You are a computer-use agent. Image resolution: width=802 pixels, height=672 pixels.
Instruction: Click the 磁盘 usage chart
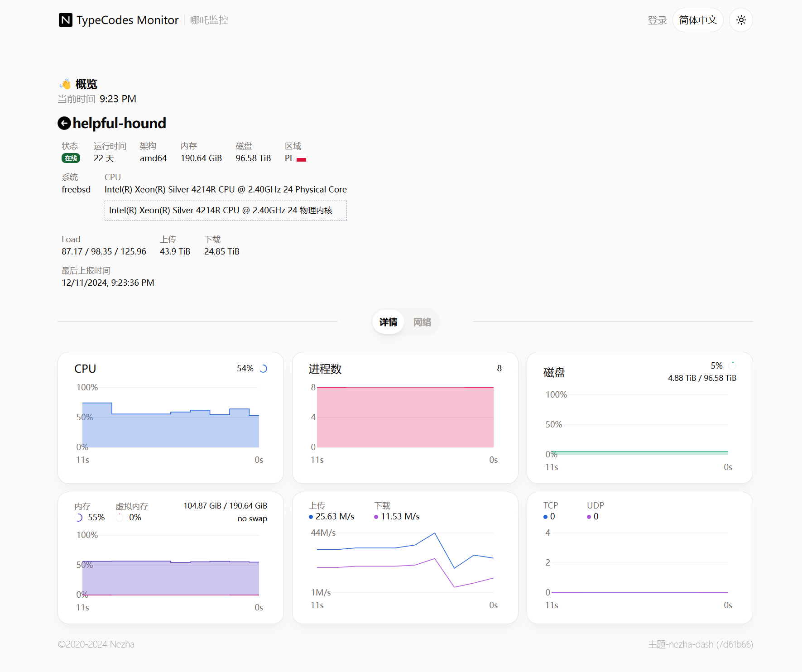coord(639,425)
